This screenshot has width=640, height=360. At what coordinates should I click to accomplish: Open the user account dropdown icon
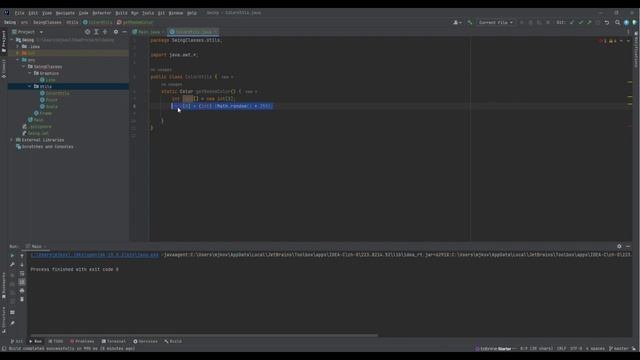[457, 22]
